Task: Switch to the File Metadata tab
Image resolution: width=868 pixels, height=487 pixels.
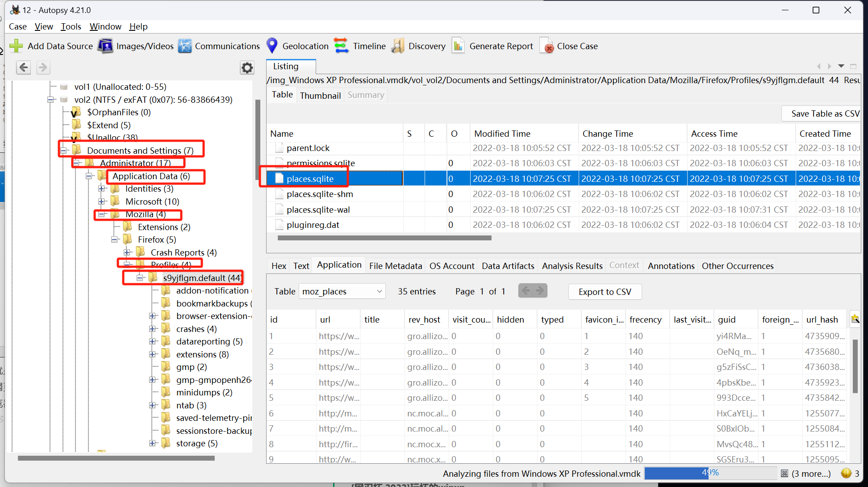Action: coord(395,266)
